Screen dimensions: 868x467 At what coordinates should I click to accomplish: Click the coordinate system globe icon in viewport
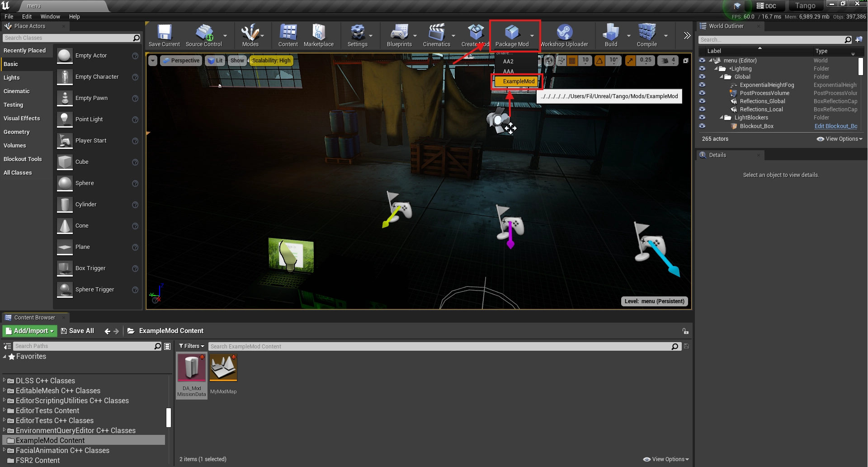point(549,60)
